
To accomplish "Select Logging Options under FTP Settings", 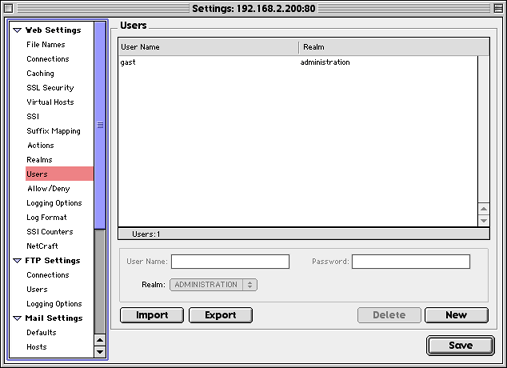I will 54,304.
